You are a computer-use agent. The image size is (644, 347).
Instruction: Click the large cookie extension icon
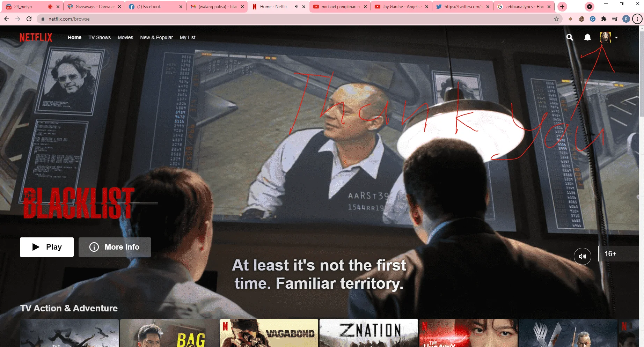tap(581, 19)
